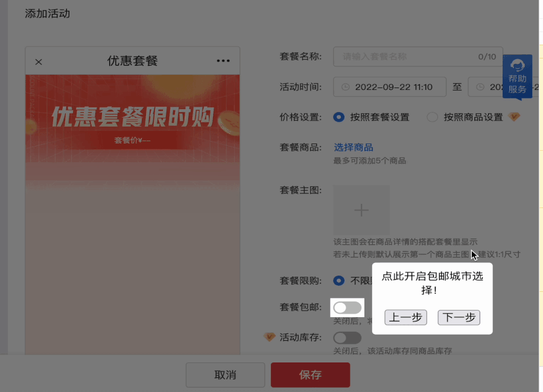Close the 优惠套餐 preview with the X icon

(x=38, y=60)
